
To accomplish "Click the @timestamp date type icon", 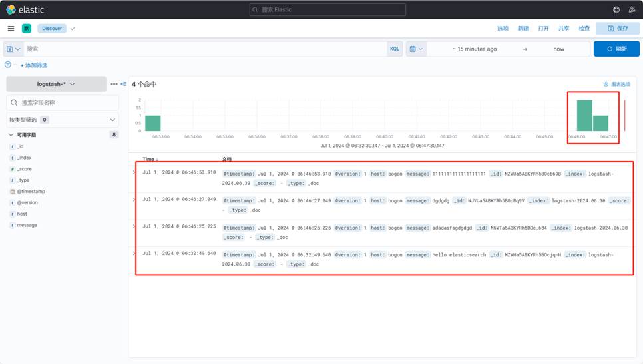I will coord(13,192).
